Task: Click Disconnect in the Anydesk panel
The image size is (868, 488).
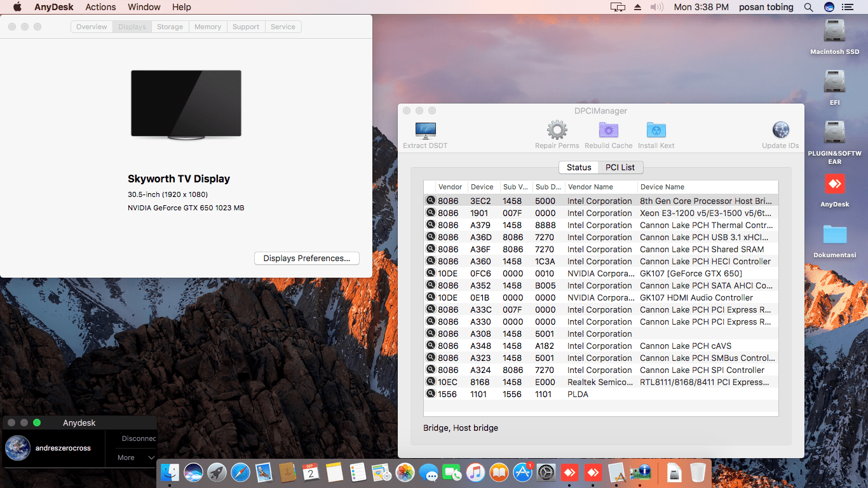Action: (x=139, y=438)
